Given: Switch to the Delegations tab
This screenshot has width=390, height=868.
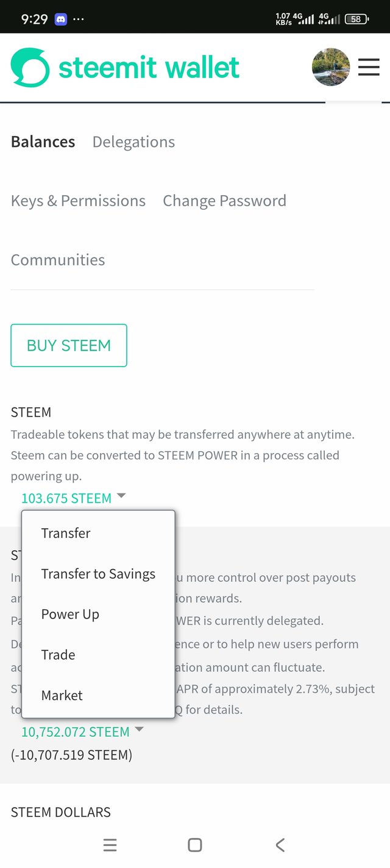Looking at the screenshot, I should pos(133,142).
